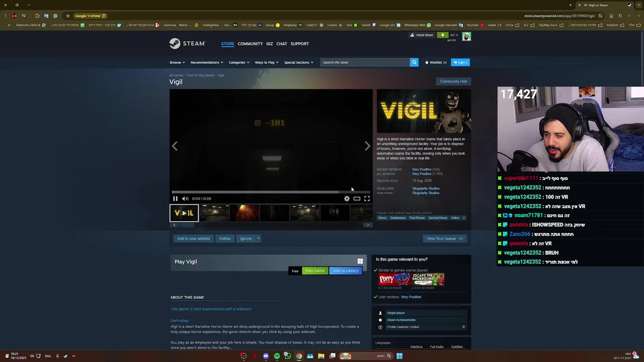Open video settings gear

click(x=347, y=199)
